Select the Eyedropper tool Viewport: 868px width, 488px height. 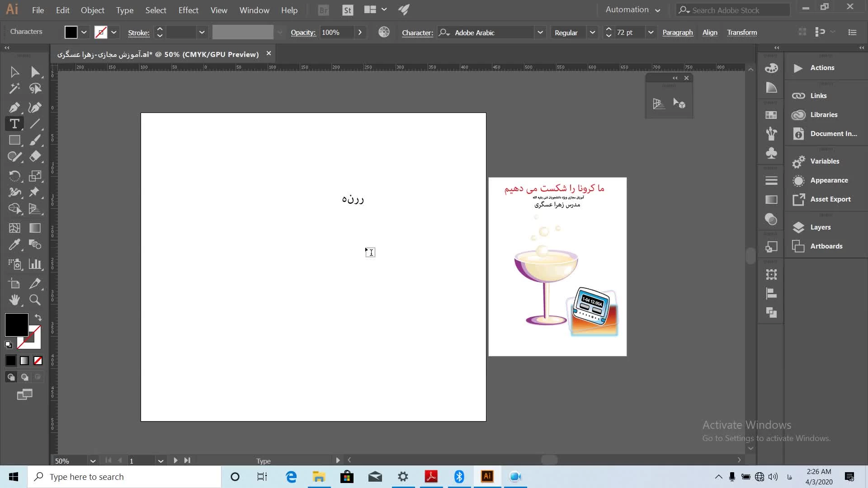click(14, 245)
